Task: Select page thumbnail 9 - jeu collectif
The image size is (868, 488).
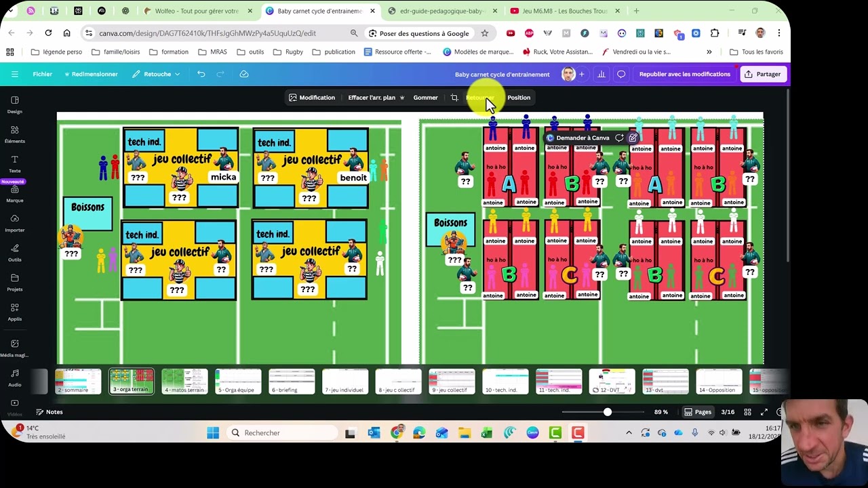Action: 452,382
